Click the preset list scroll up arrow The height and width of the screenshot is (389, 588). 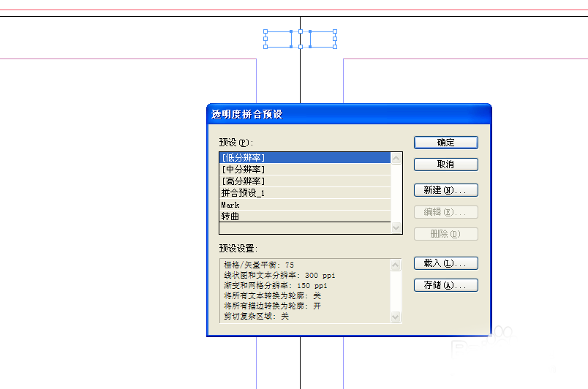pyautogui.click(x=396, y=159)
